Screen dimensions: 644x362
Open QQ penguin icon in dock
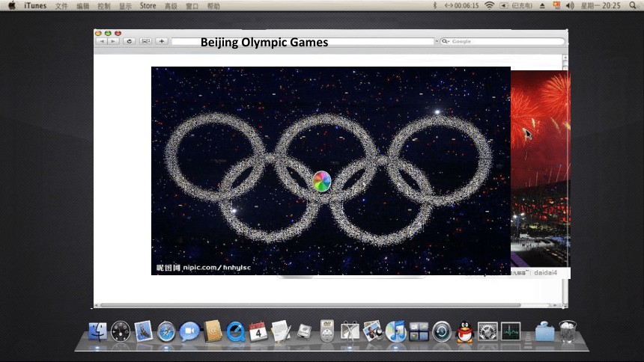coord(465,331)
